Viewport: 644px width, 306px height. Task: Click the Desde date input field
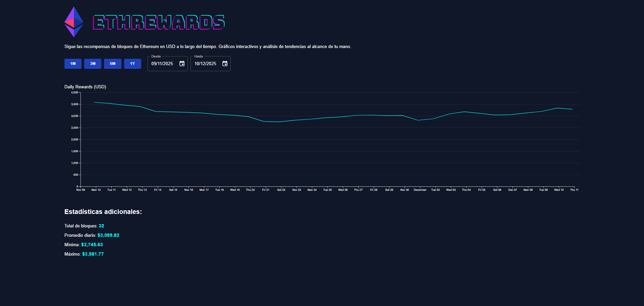[164, 63]
